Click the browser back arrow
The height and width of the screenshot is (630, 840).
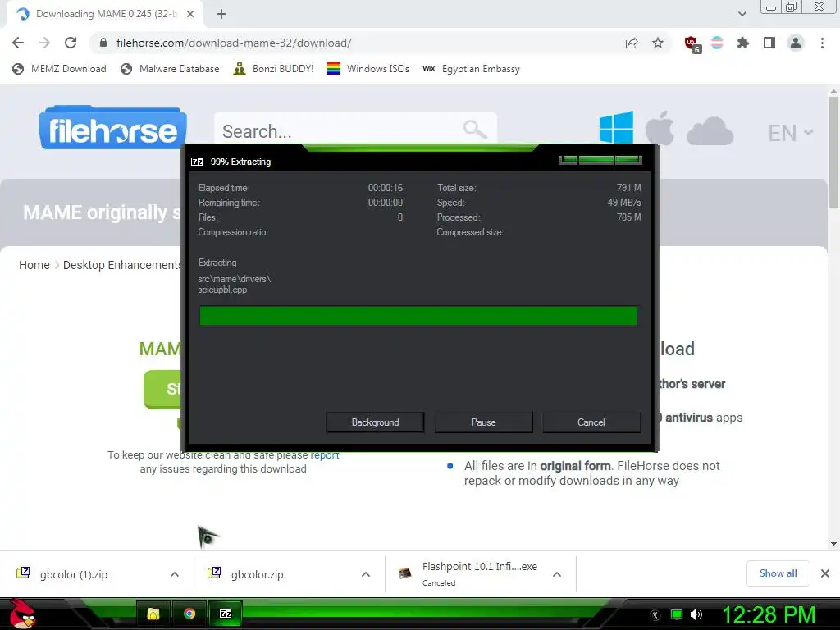[x=18, y=43]
